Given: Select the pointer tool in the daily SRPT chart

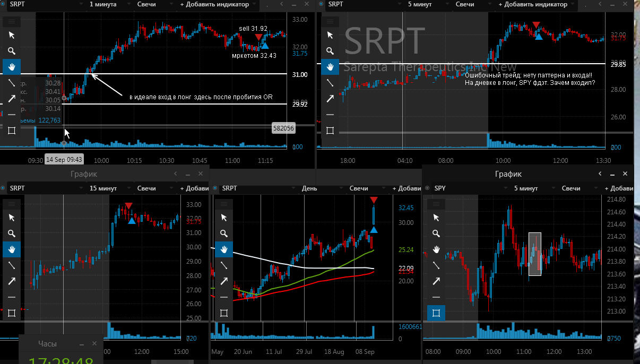Looking at the screenshot, I should 224,218.
